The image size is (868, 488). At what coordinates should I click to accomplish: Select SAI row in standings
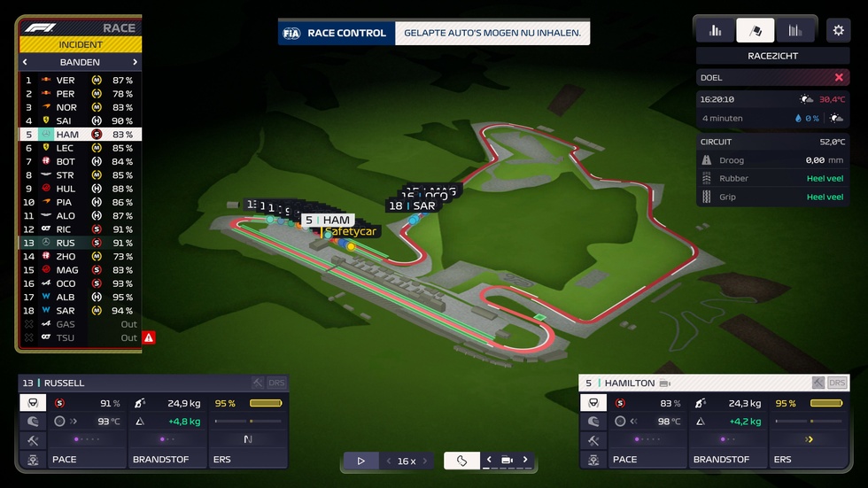81,120
